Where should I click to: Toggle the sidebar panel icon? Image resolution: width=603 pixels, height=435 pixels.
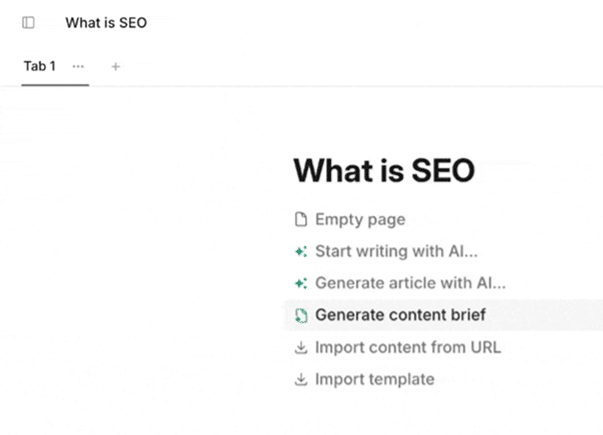click(x=28, y=23)
